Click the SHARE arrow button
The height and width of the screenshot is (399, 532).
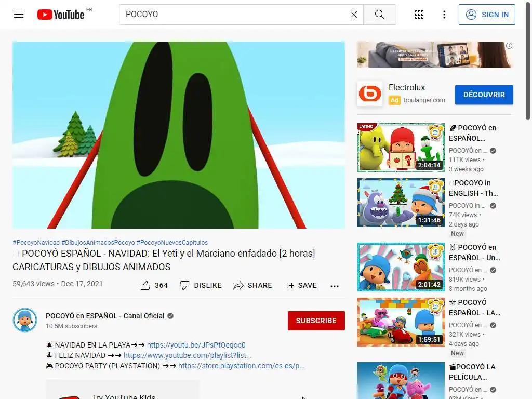coord(253,285)
